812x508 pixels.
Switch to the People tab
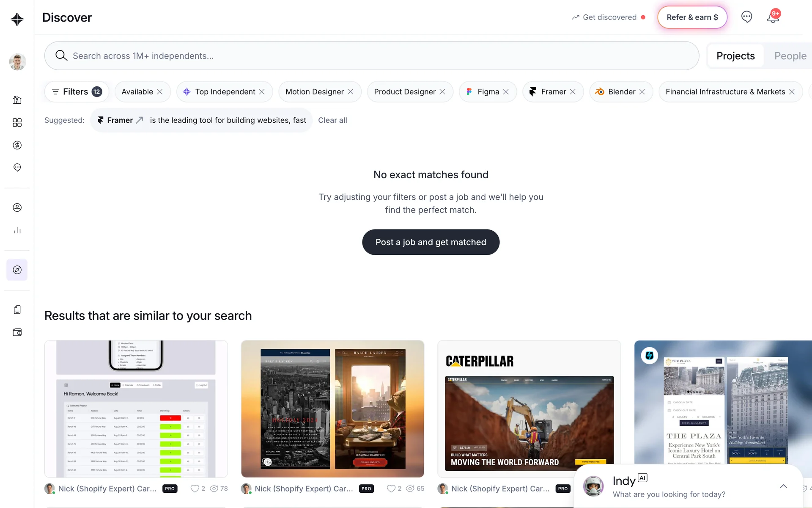point(790,56)
